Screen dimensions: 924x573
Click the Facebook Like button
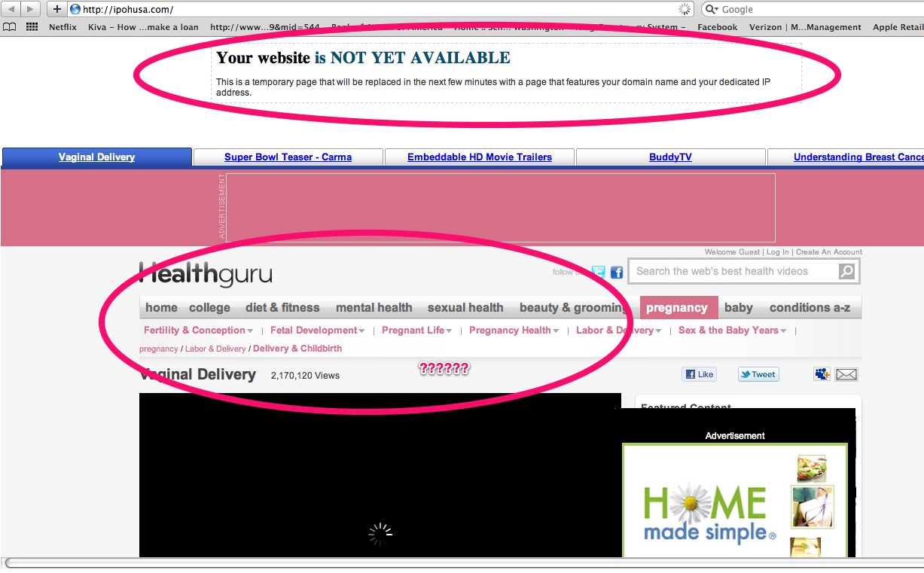point(699,374)
